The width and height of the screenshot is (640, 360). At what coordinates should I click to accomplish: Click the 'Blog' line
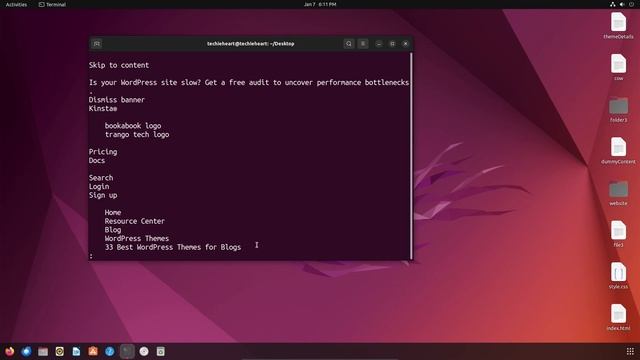(113, 230)
